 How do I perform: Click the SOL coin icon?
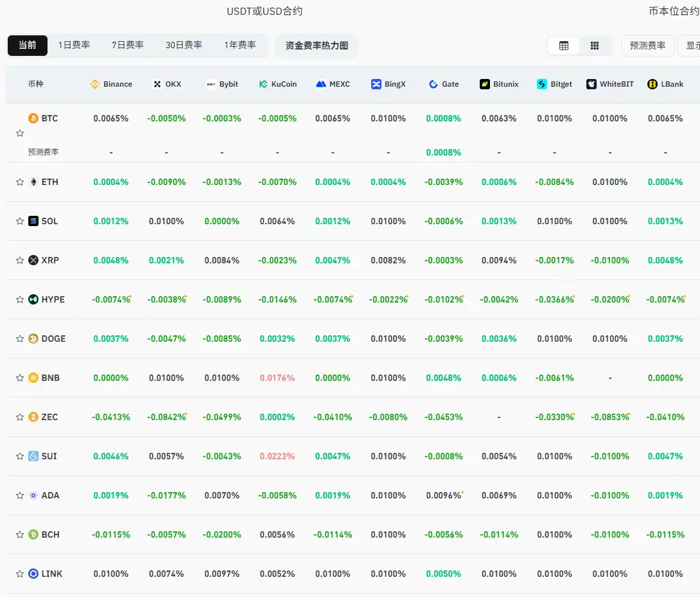[x=33, y=221]
